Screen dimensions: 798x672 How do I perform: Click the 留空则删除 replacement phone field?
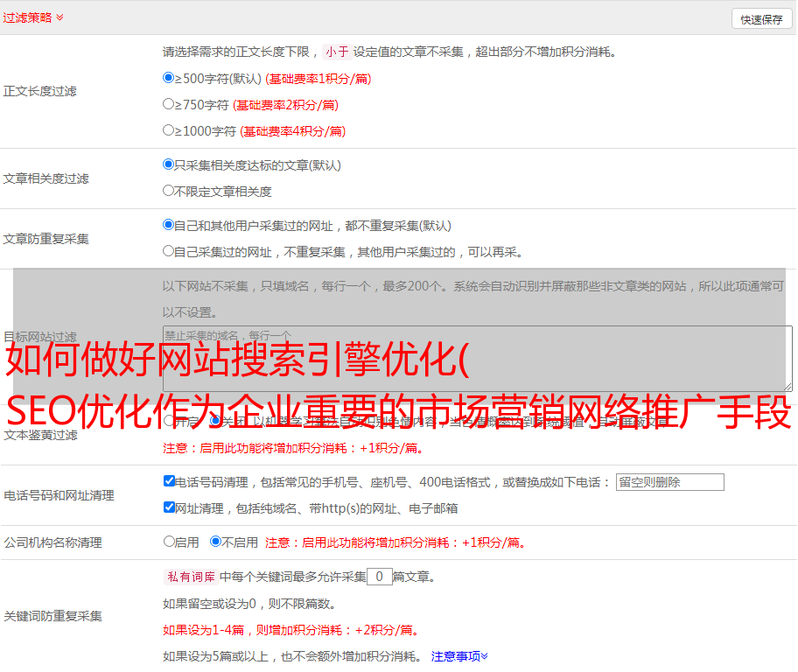click(669, 482)
